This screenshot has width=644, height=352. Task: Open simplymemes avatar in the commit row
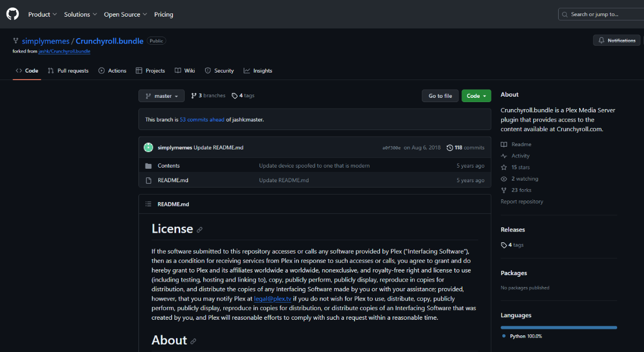[x=149, y=147]
